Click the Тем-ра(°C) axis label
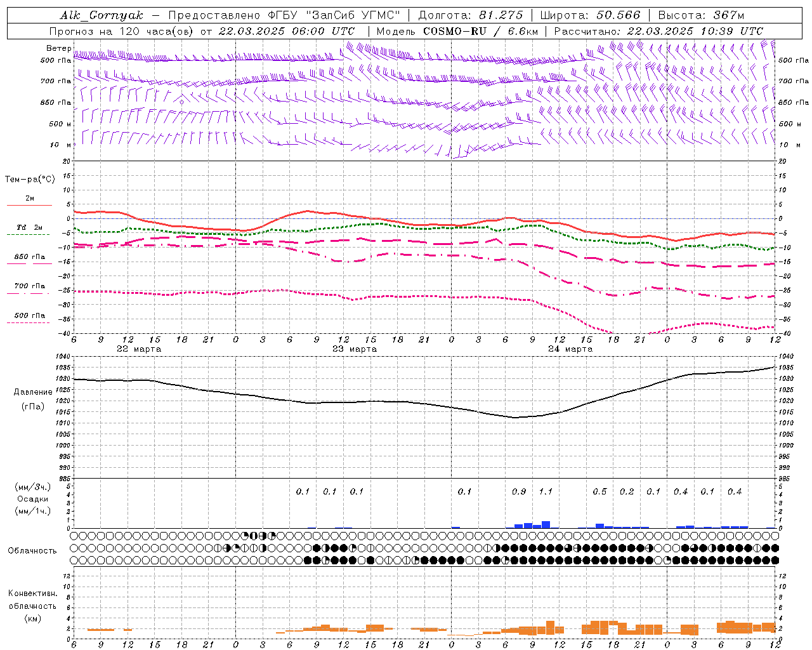The width and height of the screenshot is (812, 650). coord(30,180)
